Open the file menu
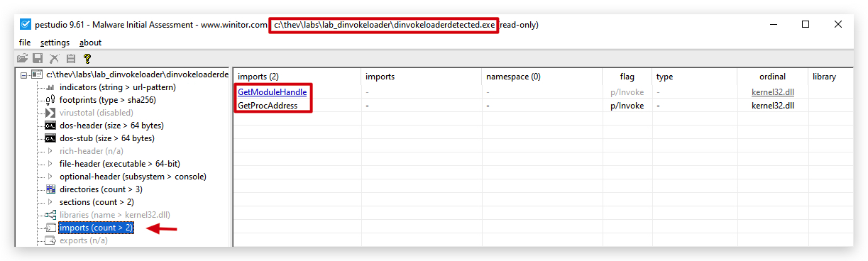This screenshot has height=261, width=868. click(x=25, y=43)
